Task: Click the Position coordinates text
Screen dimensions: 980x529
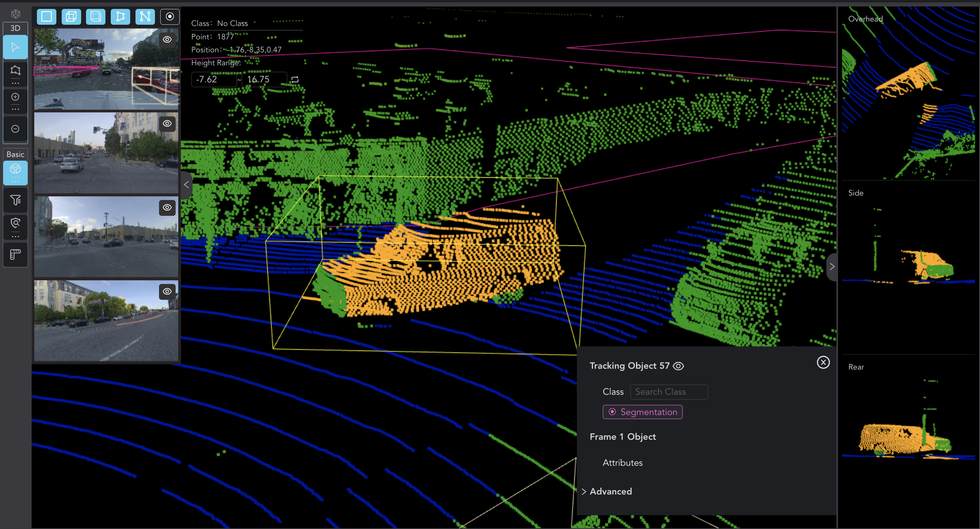Action: coord(236,50)
